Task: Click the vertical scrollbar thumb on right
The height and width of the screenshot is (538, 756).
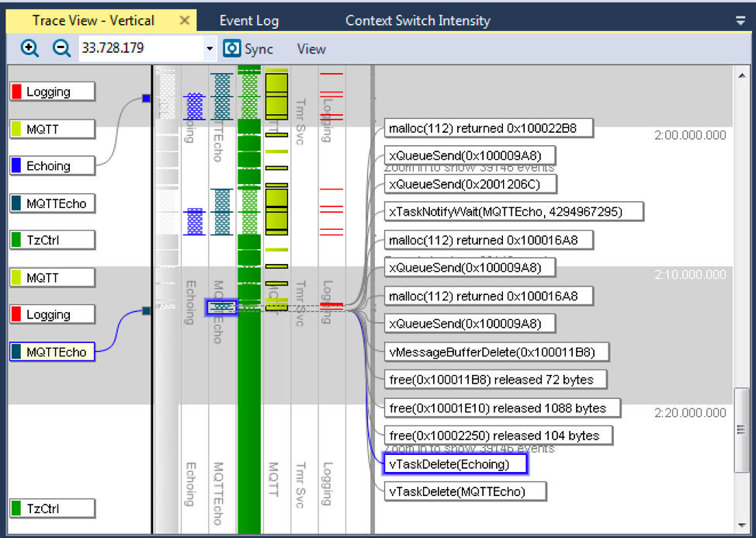Action: pos(741,429)
